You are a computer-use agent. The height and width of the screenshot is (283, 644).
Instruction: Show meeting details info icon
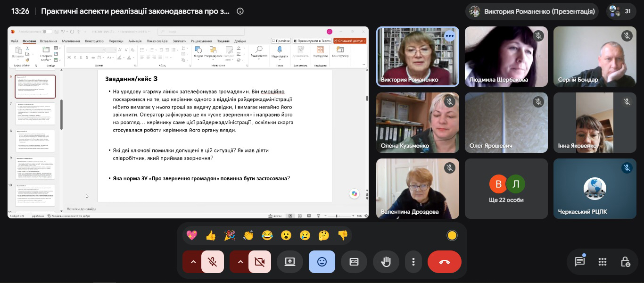pos(240,11)
